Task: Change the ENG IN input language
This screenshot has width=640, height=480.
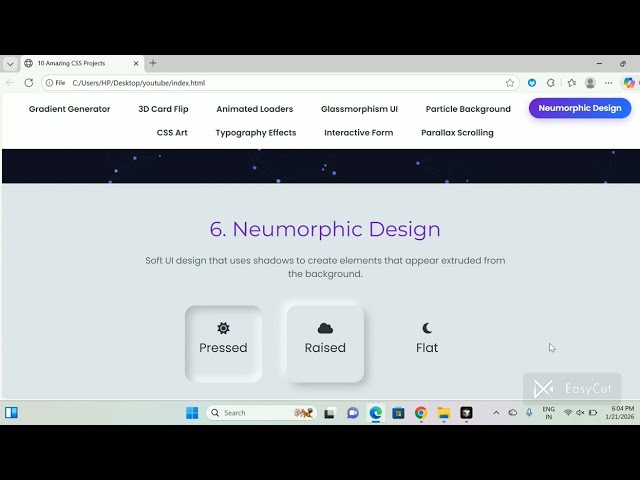Action: (x=549, y=413)
